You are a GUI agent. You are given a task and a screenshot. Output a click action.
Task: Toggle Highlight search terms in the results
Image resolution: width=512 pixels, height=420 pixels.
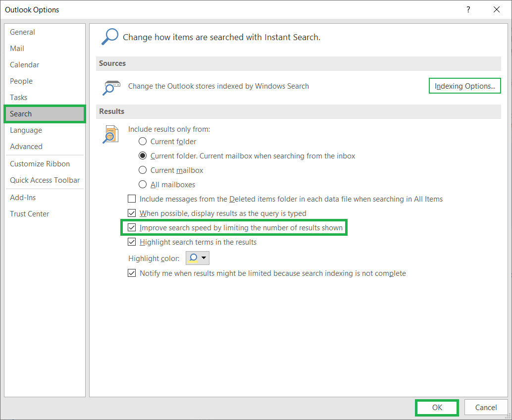coord(132,242)
